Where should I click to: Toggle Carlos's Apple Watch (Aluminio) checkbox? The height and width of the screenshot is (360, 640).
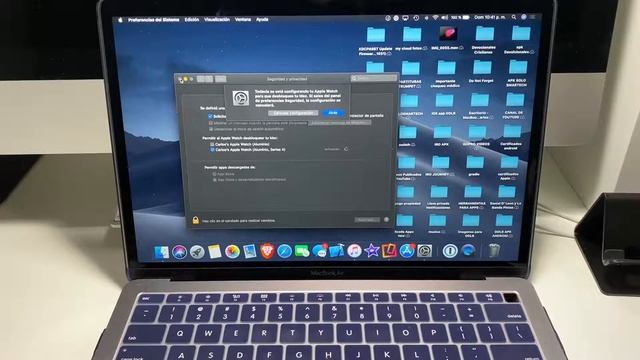(x=212, y=144)
